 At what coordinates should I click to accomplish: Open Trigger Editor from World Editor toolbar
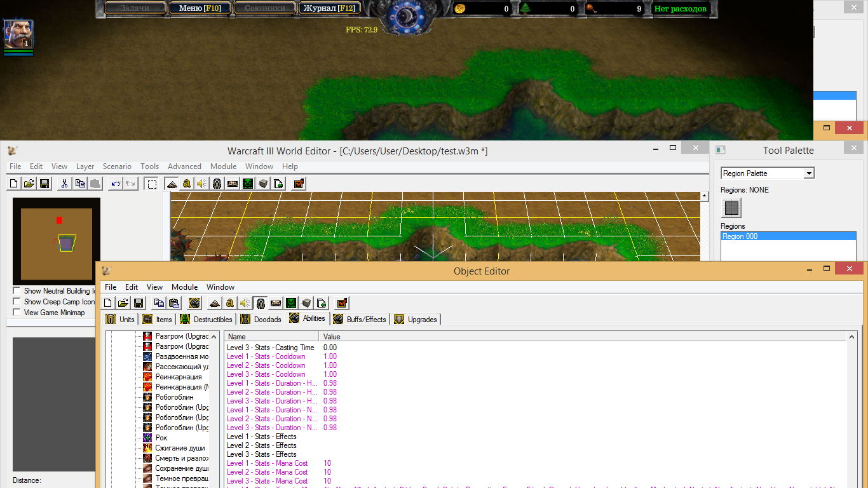tap(187, 184)
